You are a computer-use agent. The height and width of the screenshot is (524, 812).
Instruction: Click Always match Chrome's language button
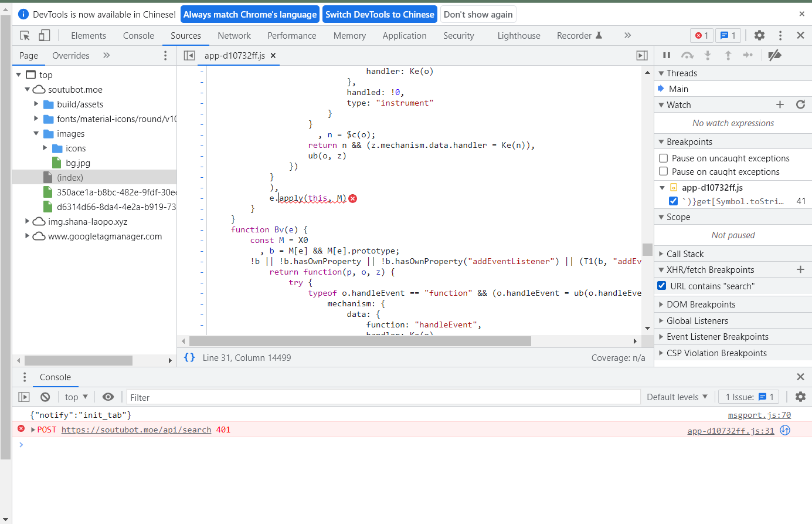250,15
